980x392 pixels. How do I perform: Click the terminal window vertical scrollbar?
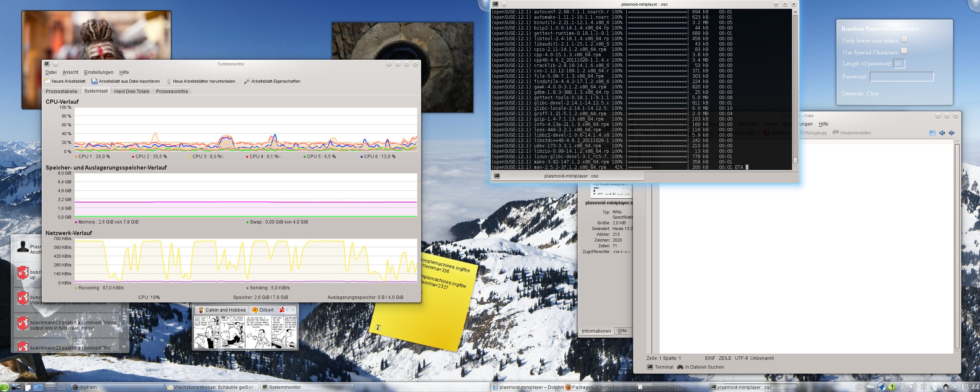point(795,89)
